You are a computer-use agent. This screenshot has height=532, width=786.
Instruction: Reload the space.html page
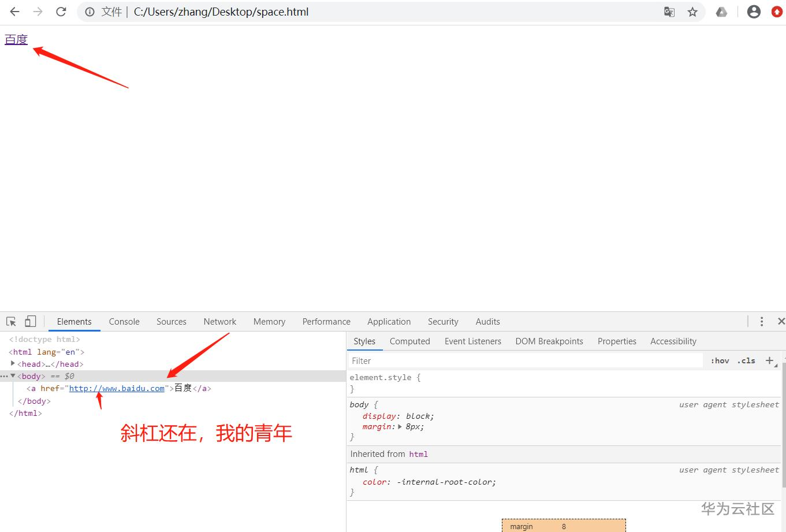pyautogui.click(x=61, y=12)
